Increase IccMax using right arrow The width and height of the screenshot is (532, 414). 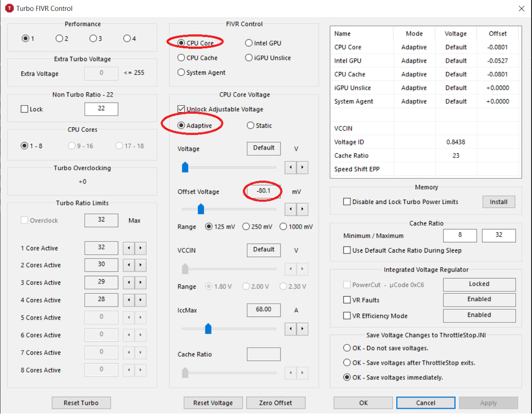(302, 329)
